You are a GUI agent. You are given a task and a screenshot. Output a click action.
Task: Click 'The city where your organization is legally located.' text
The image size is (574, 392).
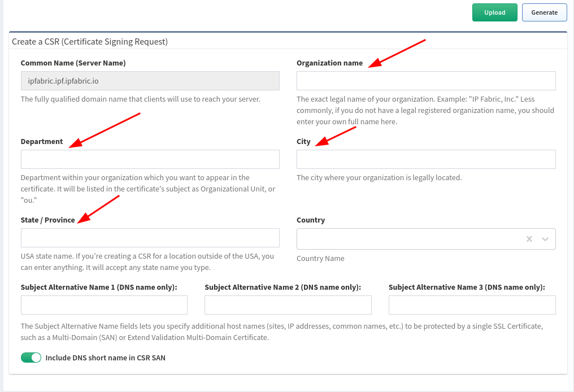click(379, 177)
